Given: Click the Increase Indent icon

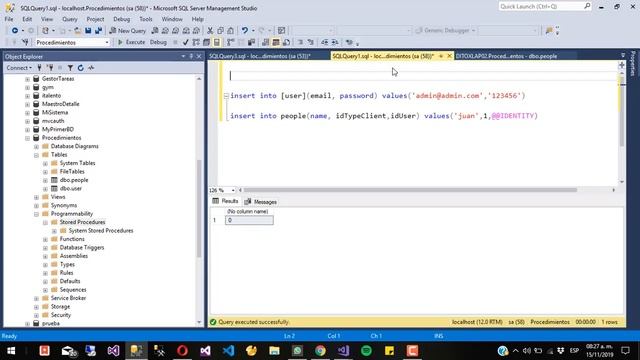Looking at the screenshot, I should tap(335, 42).
